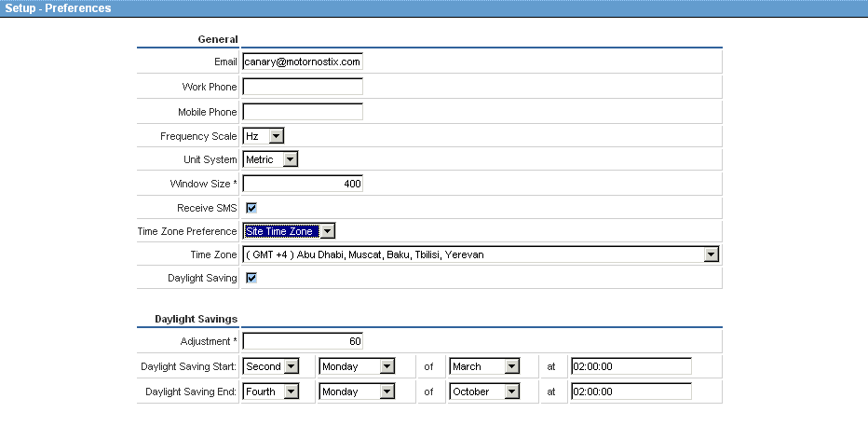Select the Window Size field

302,184
